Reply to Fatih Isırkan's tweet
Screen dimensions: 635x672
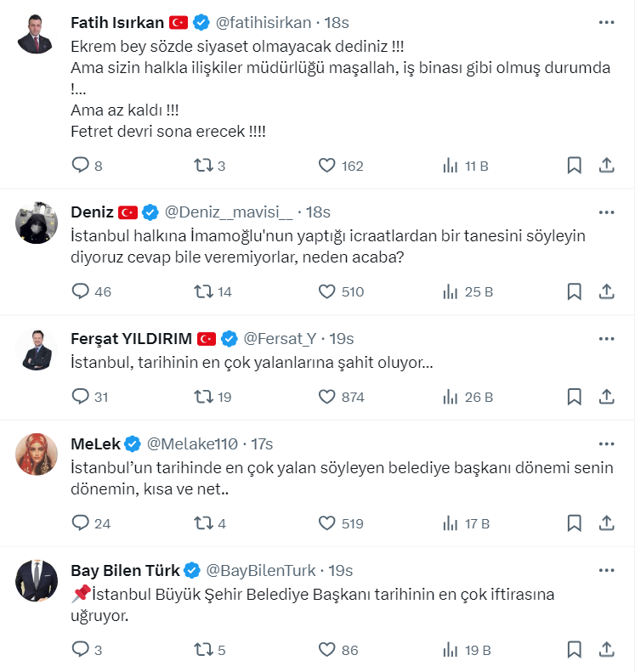[81, 166]
